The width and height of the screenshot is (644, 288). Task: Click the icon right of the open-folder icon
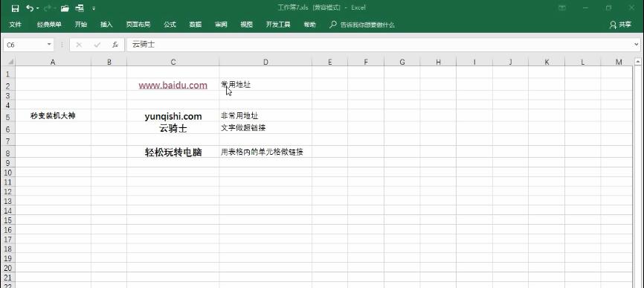pos(80,7)
